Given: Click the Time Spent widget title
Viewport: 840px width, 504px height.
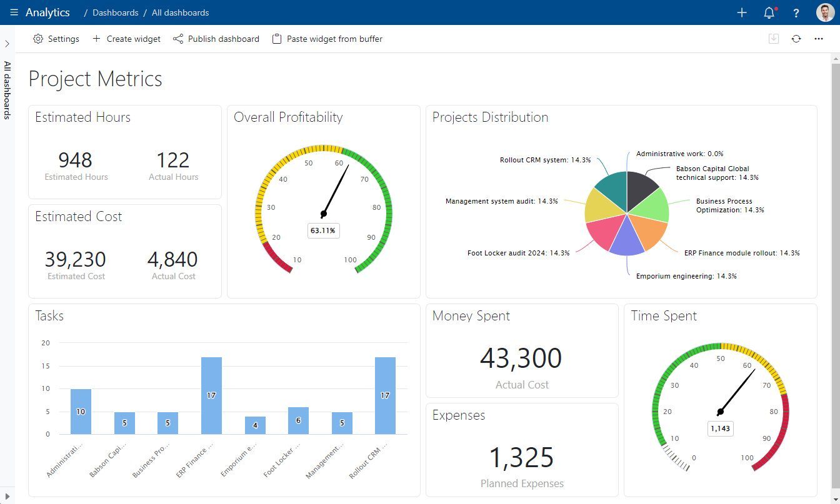Looking at the screenshot, I should point(664,316).
